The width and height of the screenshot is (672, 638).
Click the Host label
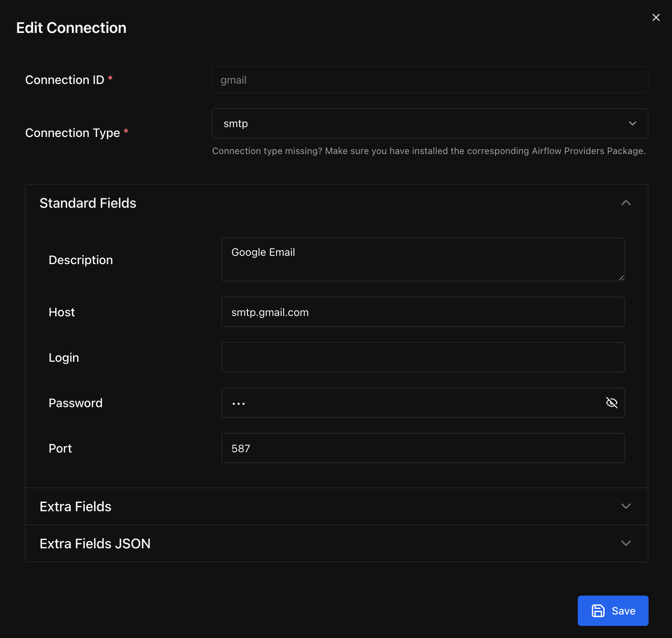tap(62, 312)
